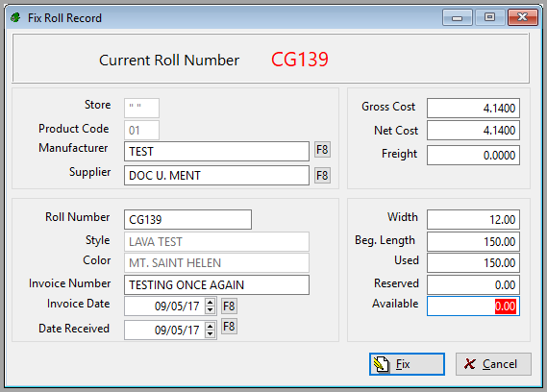Click the red CG139 current roll number
This screenshot has width=547, height=392.
(300, 60)
